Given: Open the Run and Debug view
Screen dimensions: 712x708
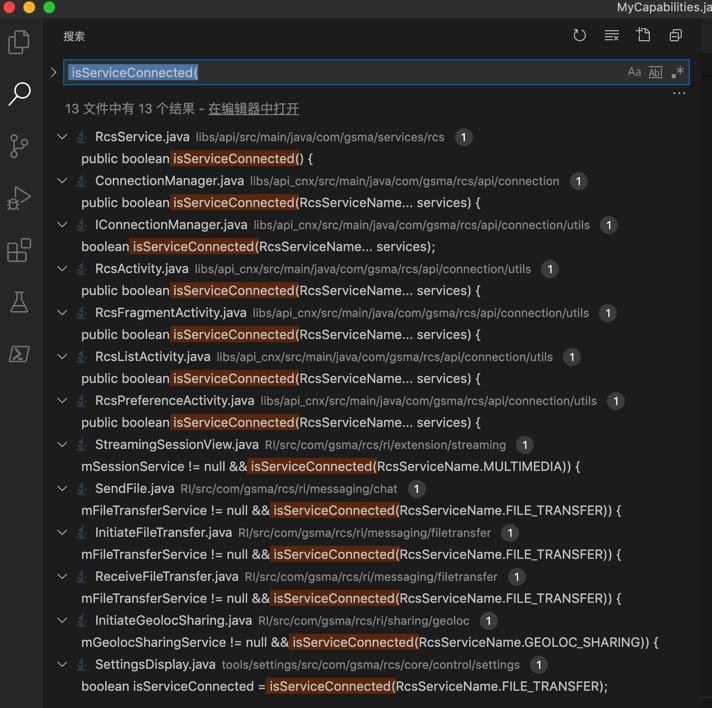Looking at the screenshot, I should coord(19,198).
